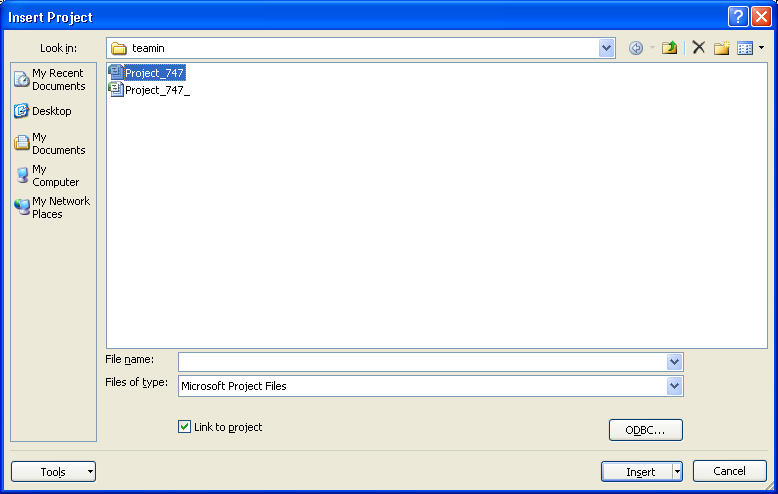Open My Computer location
778x494 pixels.
pyautogui.click(x=47, y=176)
